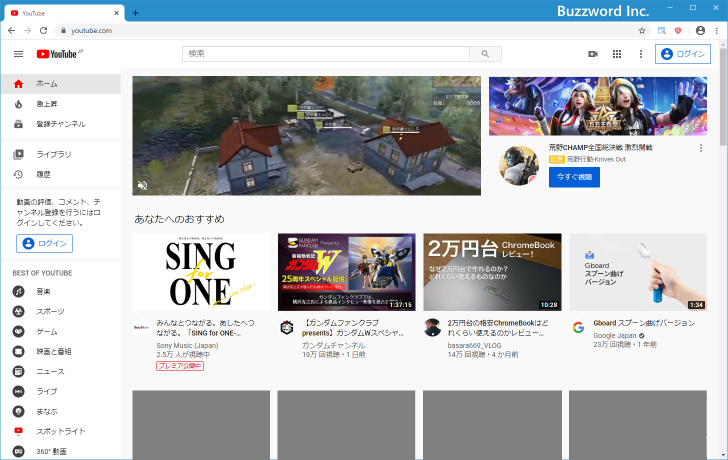Click the 2万円台の格安ChromeBook video title
This screenshot has height=460, width=728.
pos(498,328)
